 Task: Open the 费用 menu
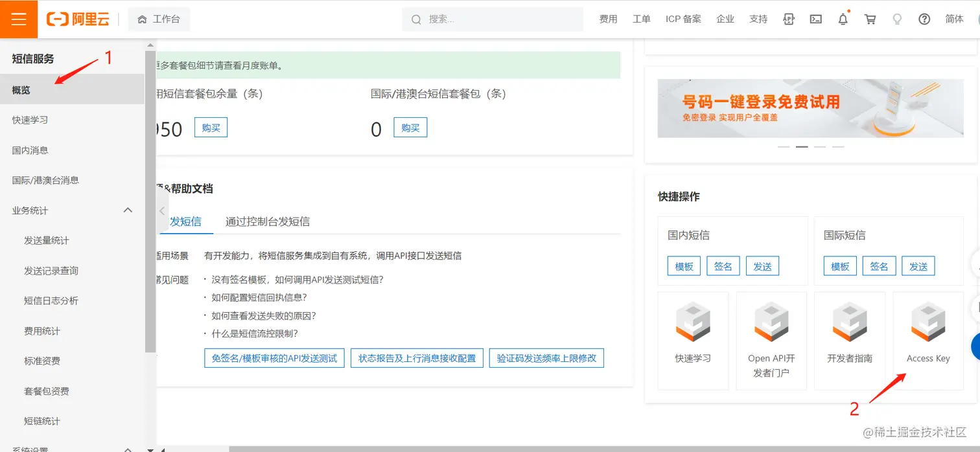pyautogui.click(x=608, y=19)
